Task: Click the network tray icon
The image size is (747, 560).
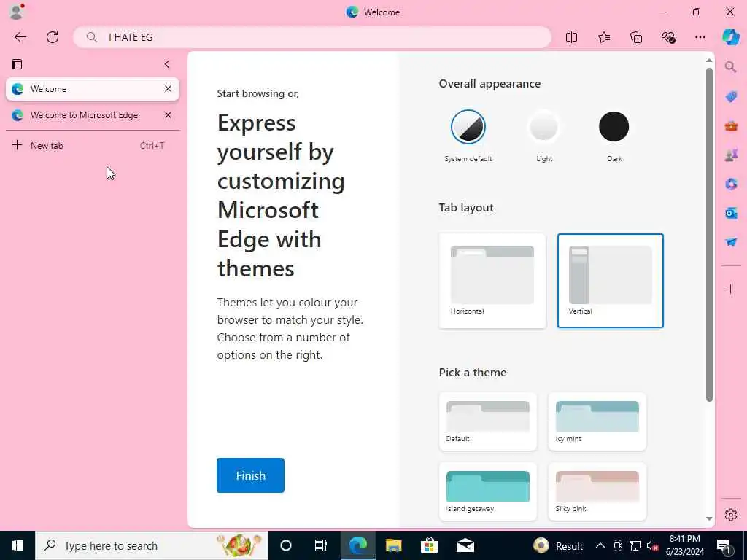Action: 635,545
